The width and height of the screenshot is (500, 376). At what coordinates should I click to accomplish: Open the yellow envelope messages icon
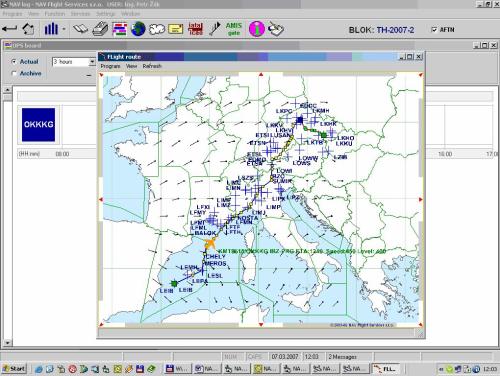(176, 29)
